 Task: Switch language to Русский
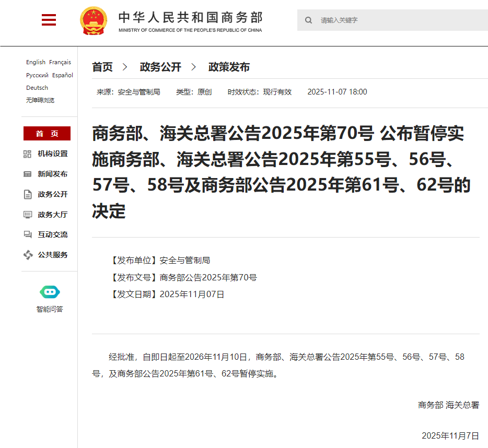(x=37, y=75)
